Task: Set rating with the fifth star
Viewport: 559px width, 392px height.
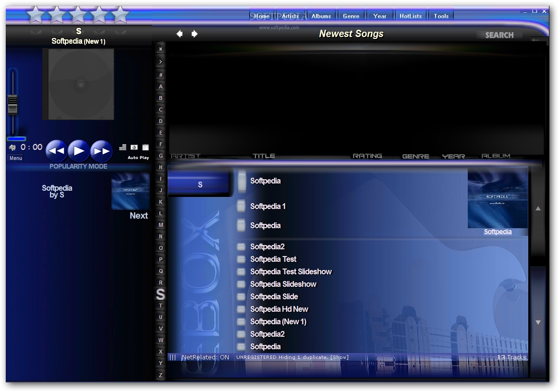Action: [120, 15]
